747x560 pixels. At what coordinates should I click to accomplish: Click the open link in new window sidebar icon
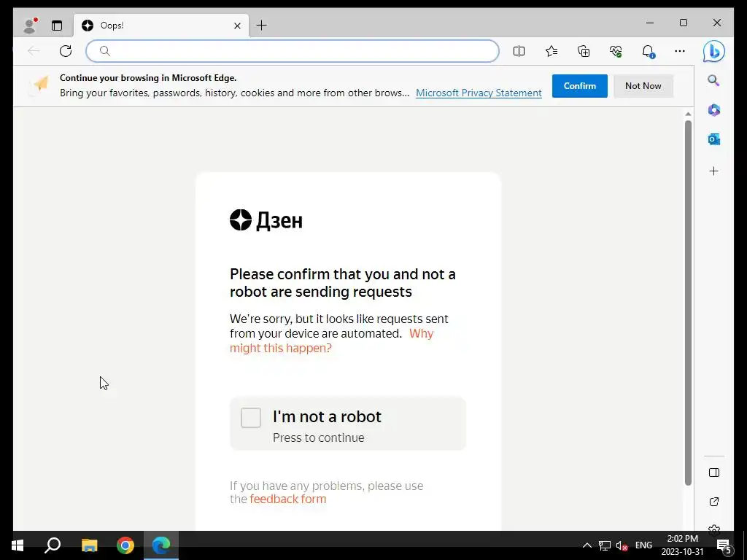[x=713, y=502]
